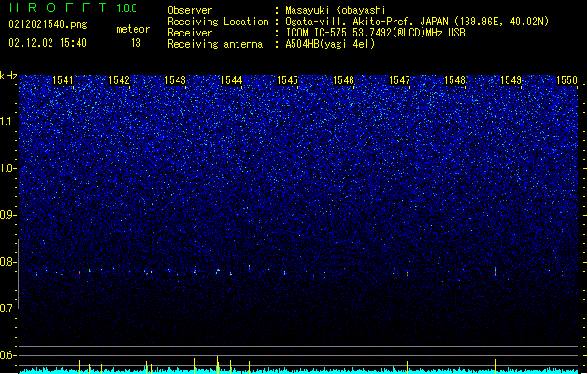
Task: Click the Observer label
Action: pos(190,10)
